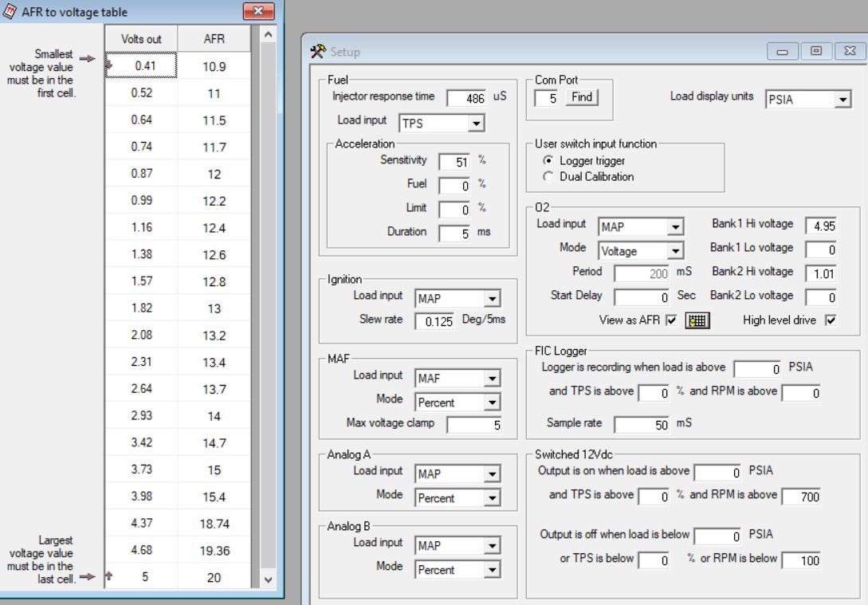Click the Bank1 Hi voltage field
Screen dimensions: 868x605
click(x=820, y=226)
